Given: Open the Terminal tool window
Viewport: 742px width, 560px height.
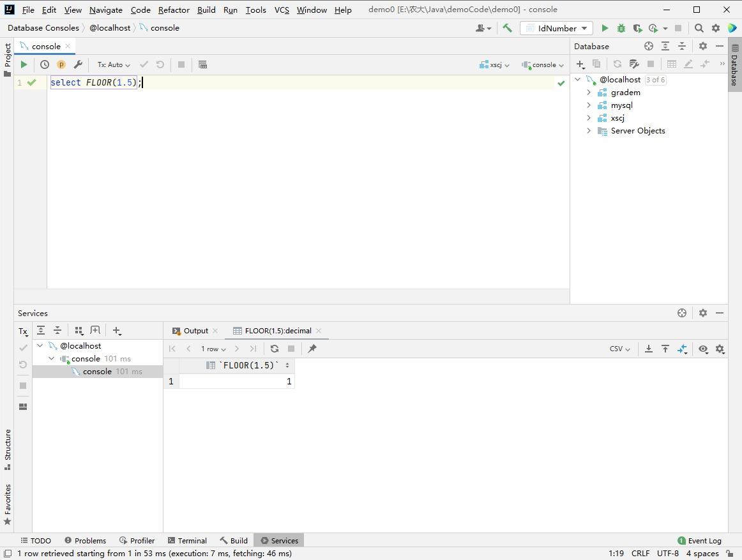Looking at the screenshot, I should pos(187,540).
